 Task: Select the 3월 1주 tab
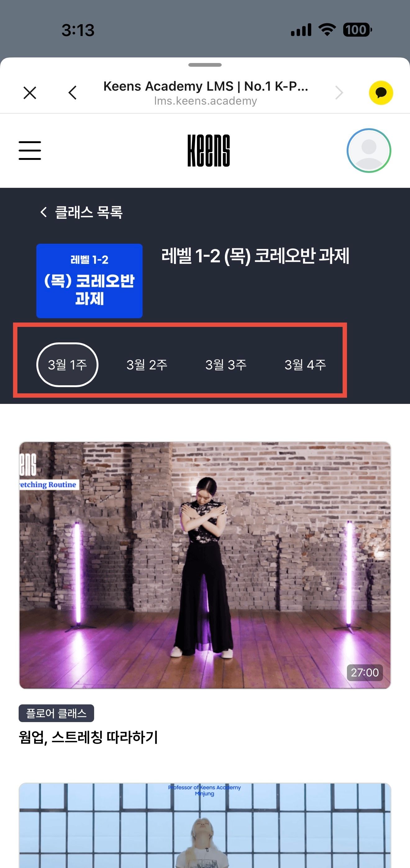(x=67, y=364)
